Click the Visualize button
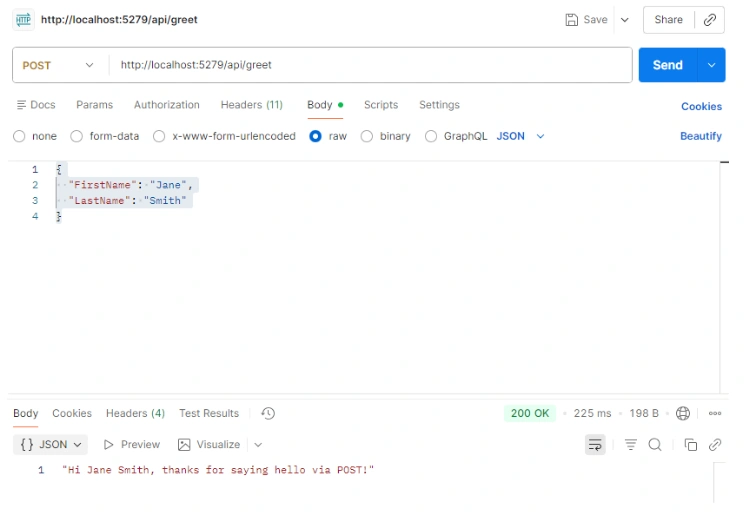746x517 pixels. tap(209, 445)
